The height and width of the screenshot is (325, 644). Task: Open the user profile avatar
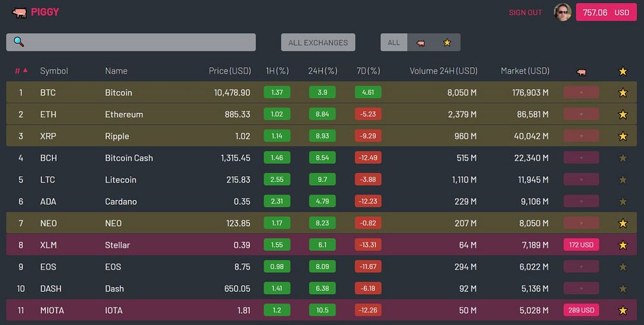click(562, 12)
